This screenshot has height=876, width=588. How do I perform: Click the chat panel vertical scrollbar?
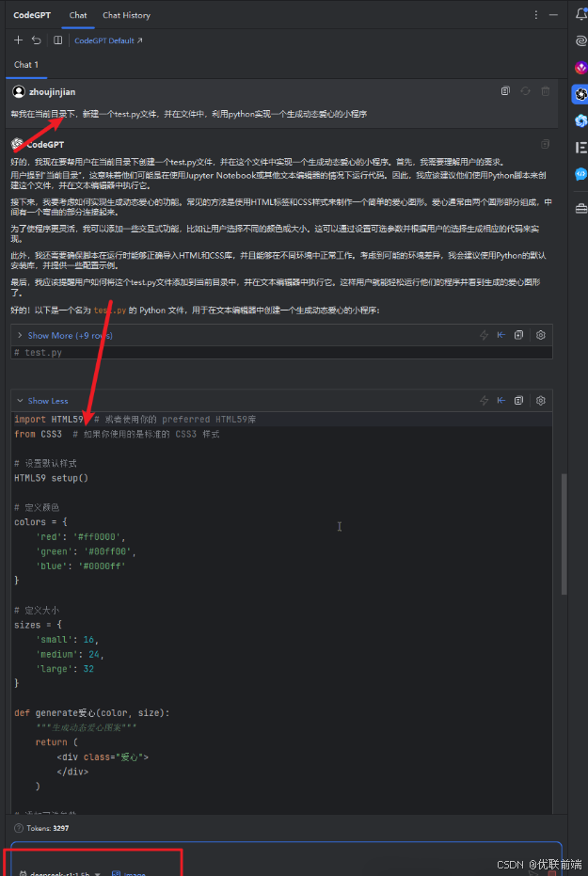pyautogui.click(x=564, y=534)
